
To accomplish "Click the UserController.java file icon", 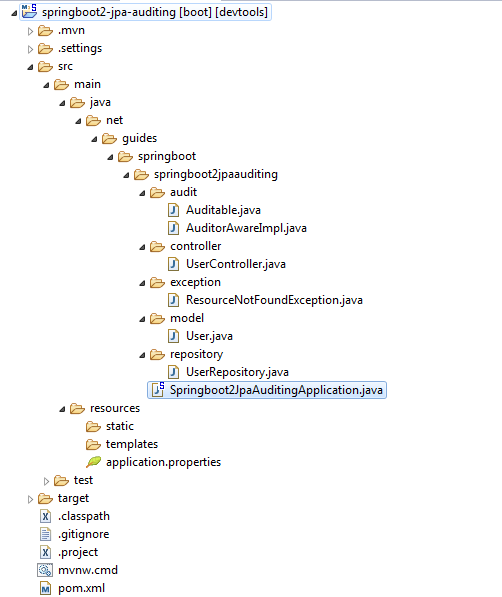I will (173, 264).
